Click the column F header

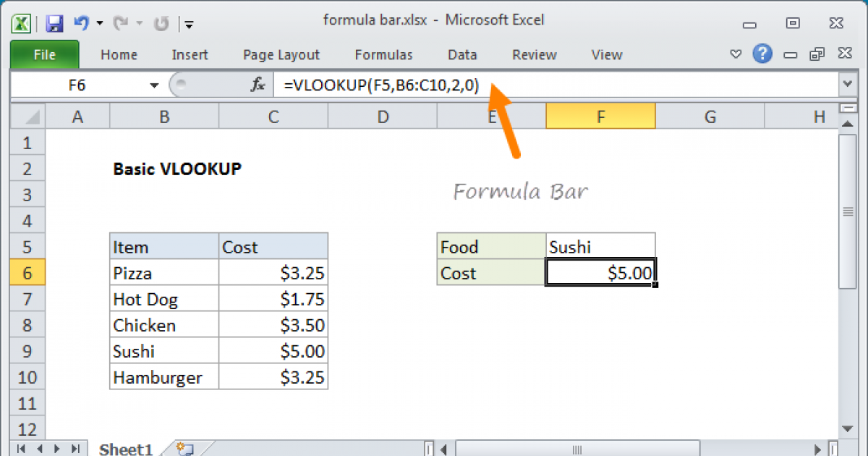600,116
